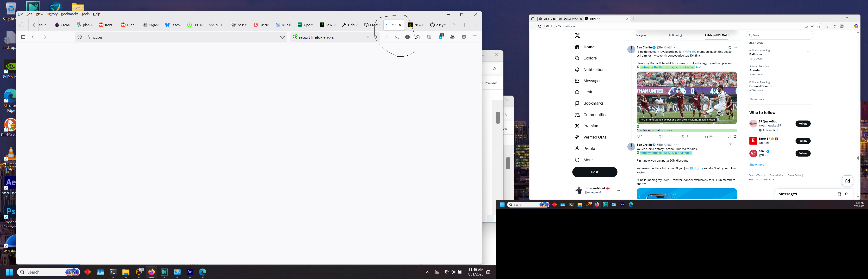
Task: Follow the Eater SF account
Action: [803, 141]
